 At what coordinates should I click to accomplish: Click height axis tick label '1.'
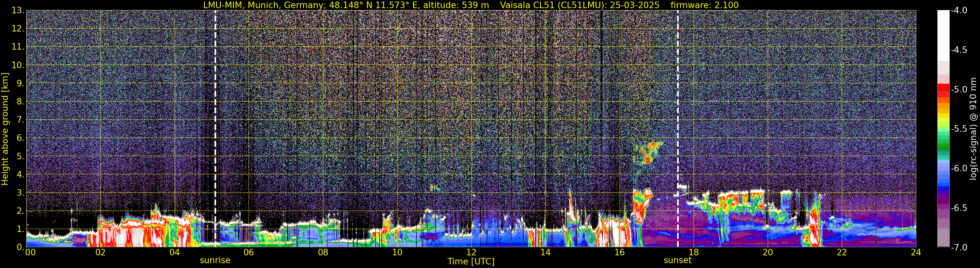(x=20, y=229)
